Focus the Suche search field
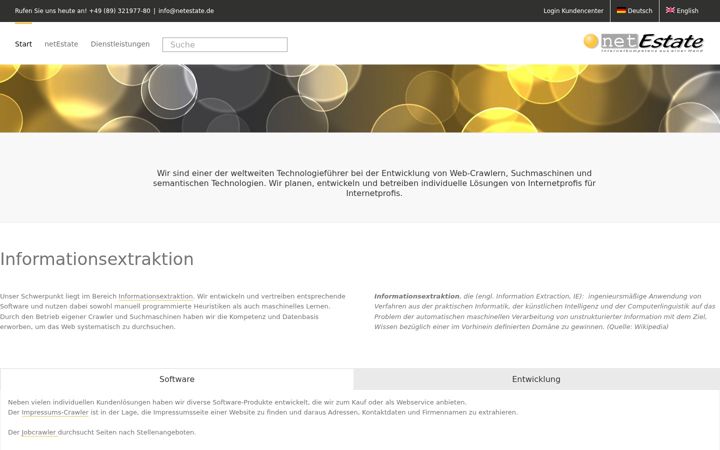 tap(225, 45)
